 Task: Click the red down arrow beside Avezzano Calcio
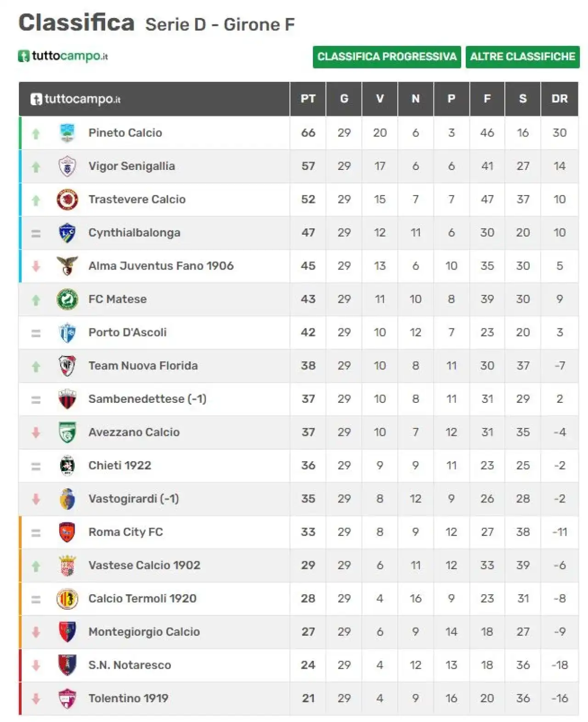[36, 433]
